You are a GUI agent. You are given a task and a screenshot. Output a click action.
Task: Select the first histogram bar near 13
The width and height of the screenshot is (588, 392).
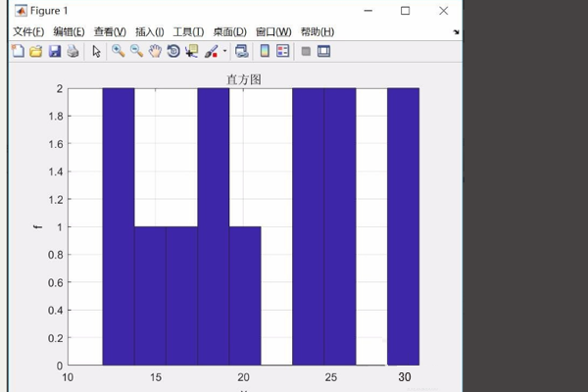point(119,226)
